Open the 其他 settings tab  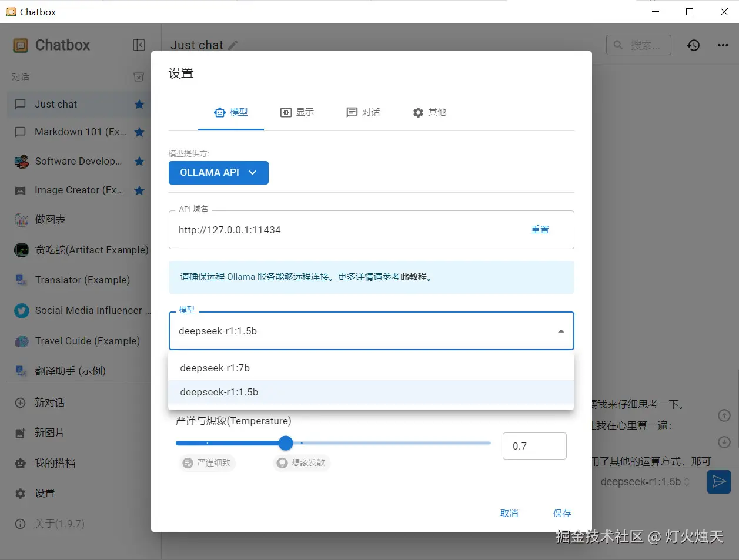429,112
